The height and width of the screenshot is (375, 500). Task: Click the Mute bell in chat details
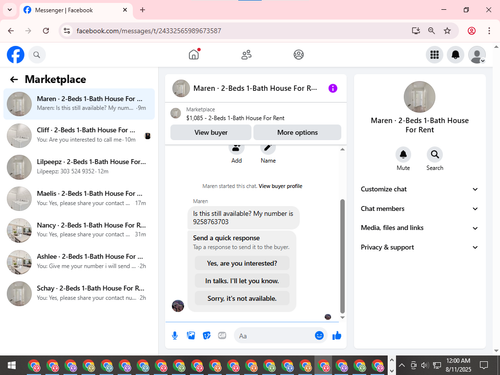(x=403, y=154)
